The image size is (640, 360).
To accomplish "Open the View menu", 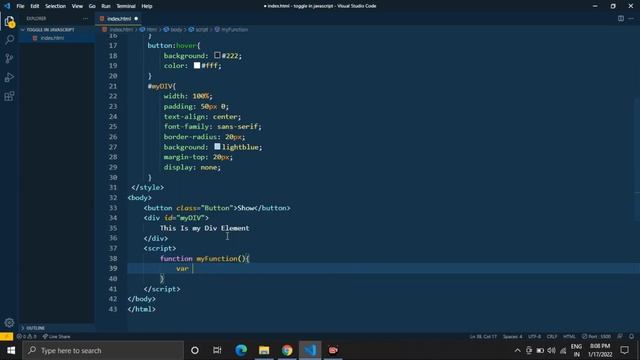I will (x=77, y=6).
